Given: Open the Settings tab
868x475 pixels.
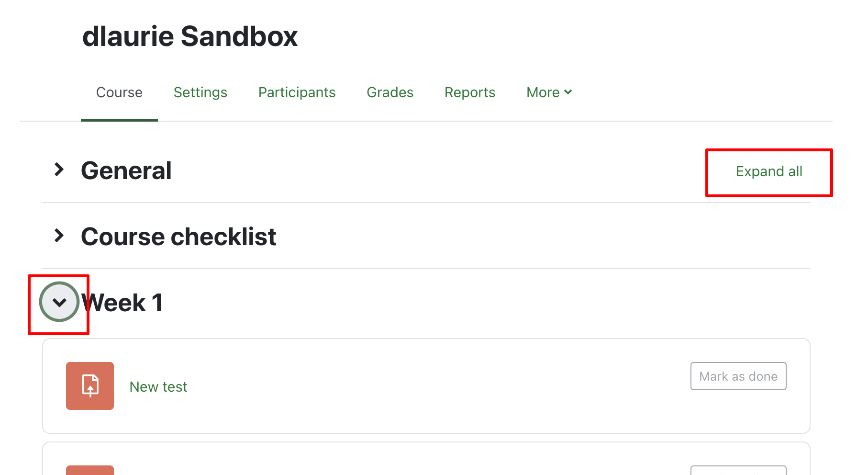Looking at the screenshot, I should pyautogui.click(x=200, y=92).
